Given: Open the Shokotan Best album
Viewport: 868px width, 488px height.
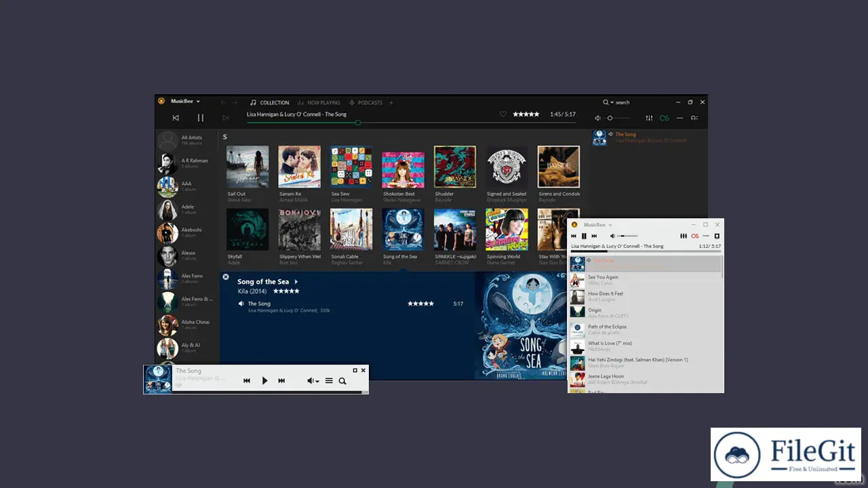Looking at the screenshot, I should pos(403,169).
